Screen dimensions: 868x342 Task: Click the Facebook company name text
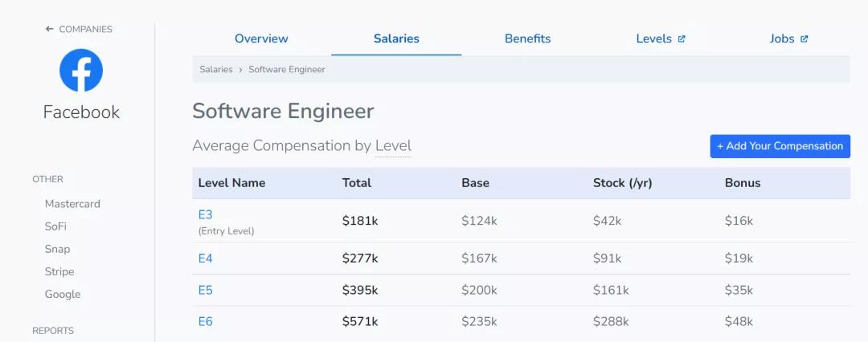click(x=81, y=112)
